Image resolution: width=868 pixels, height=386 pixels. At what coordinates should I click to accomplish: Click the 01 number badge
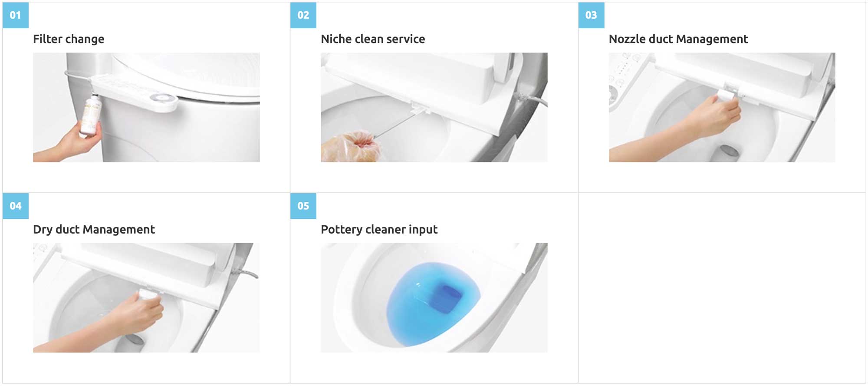16,15
